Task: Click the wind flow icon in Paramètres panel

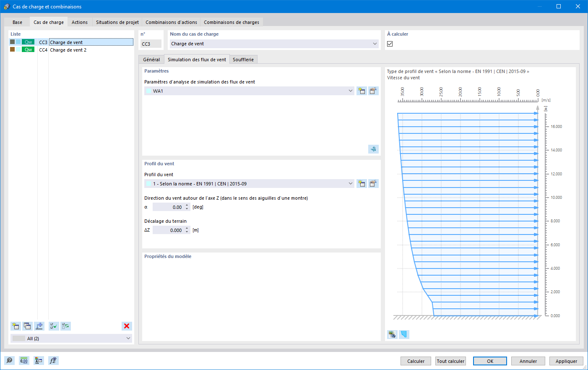Action: pyautogui.click(x=373, y=149)
